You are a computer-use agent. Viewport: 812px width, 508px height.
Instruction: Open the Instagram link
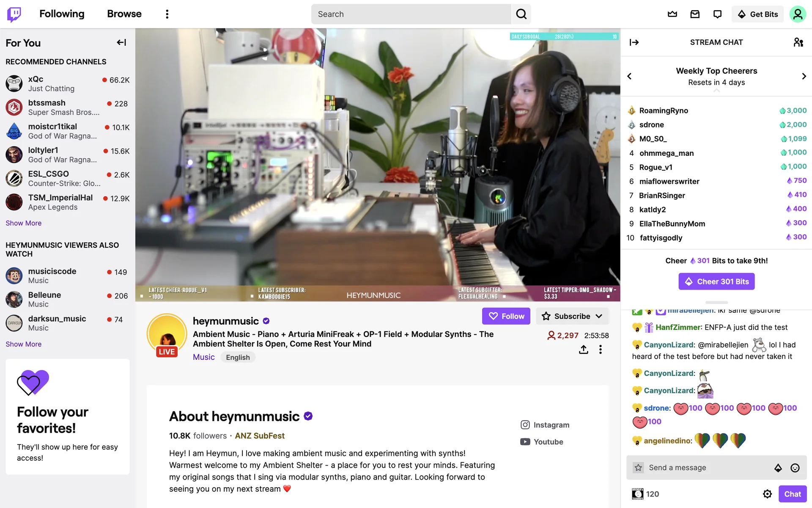545,425
